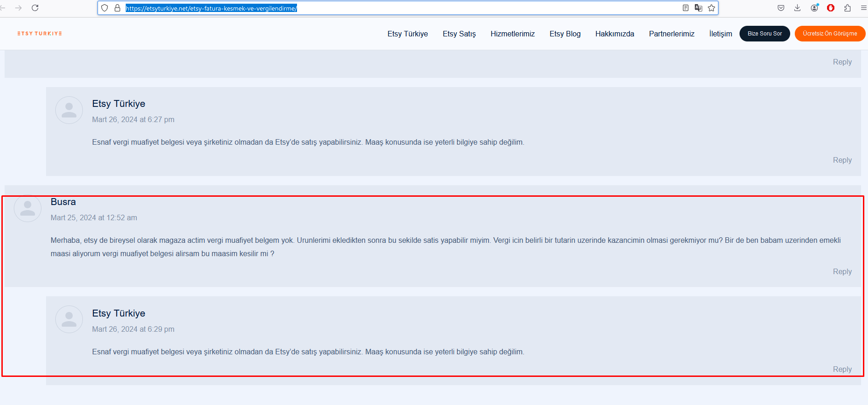Click the date Mart 25, 2024 at 12:52 am
This screenshot has height=405, width=868.
click(x=94, y=218)
